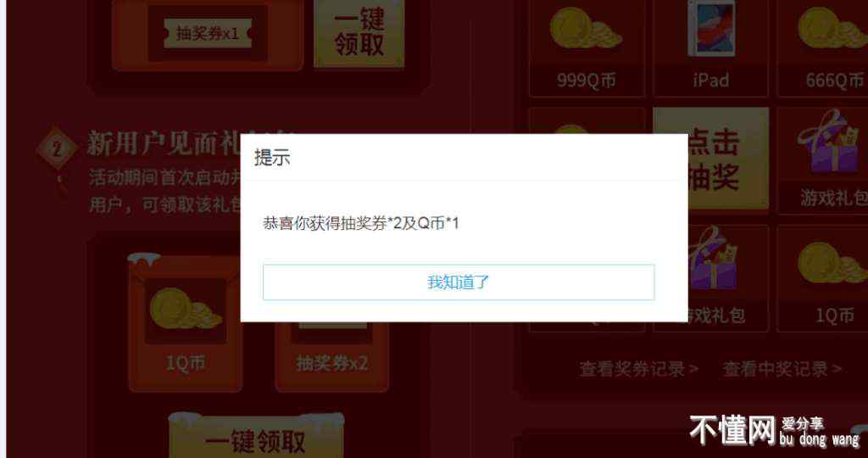Select the iPad prize icon

[x=711, y=28]
